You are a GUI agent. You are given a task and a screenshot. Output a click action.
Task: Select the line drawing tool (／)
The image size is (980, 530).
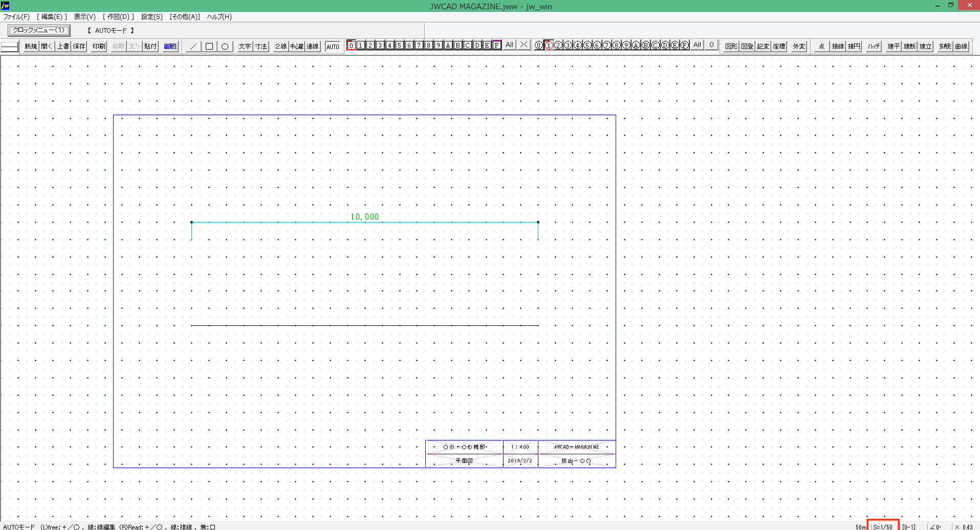tap(193, 47)
